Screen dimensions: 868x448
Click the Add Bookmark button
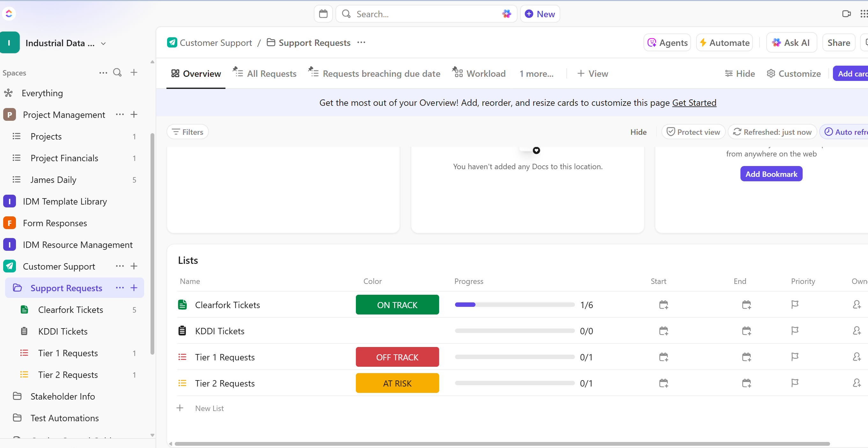[x=771, y=174]
